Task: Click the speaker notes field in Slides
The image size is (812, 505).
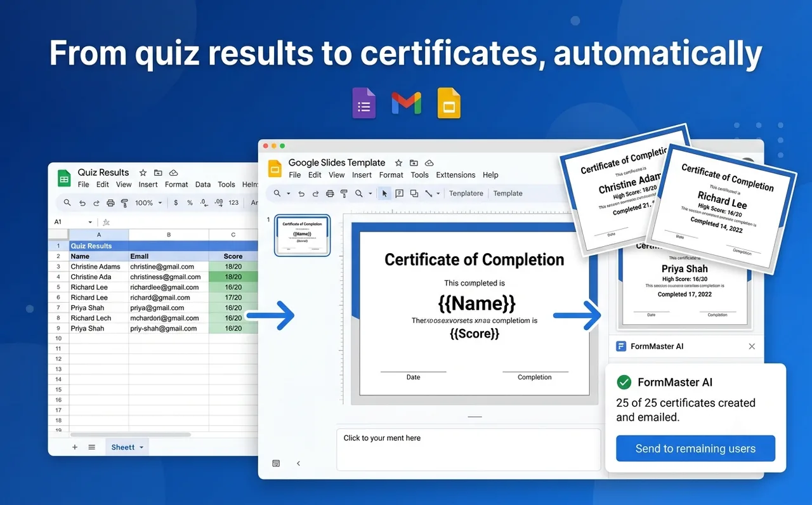Action: 468,450
